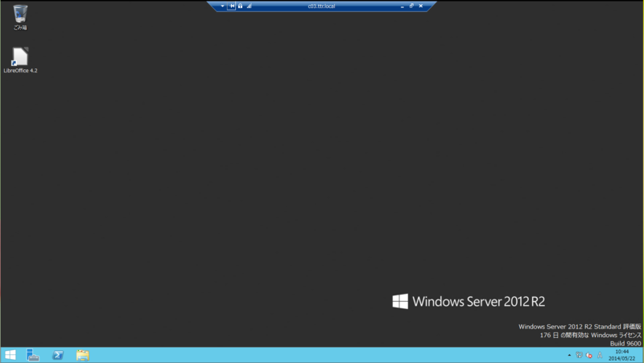Open the connection bar dropdown arrow
Image resolution: width=644 pixels, height=363 pixels.
[223, 6]
